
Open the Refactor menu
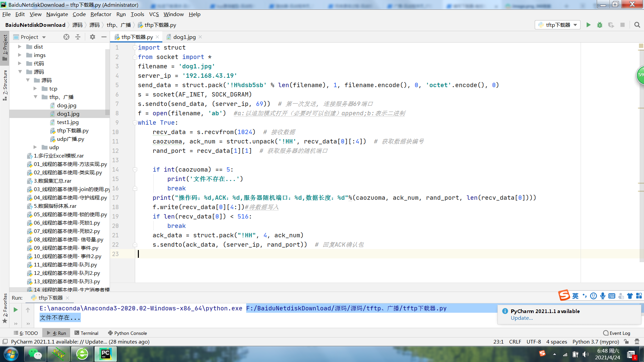101,14
